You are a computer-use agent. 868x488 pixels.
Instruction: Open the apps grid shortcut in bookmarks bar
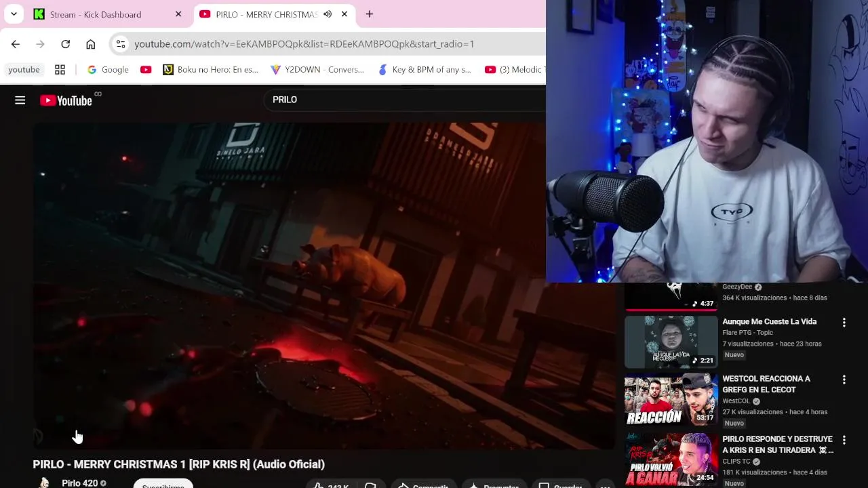60,70
